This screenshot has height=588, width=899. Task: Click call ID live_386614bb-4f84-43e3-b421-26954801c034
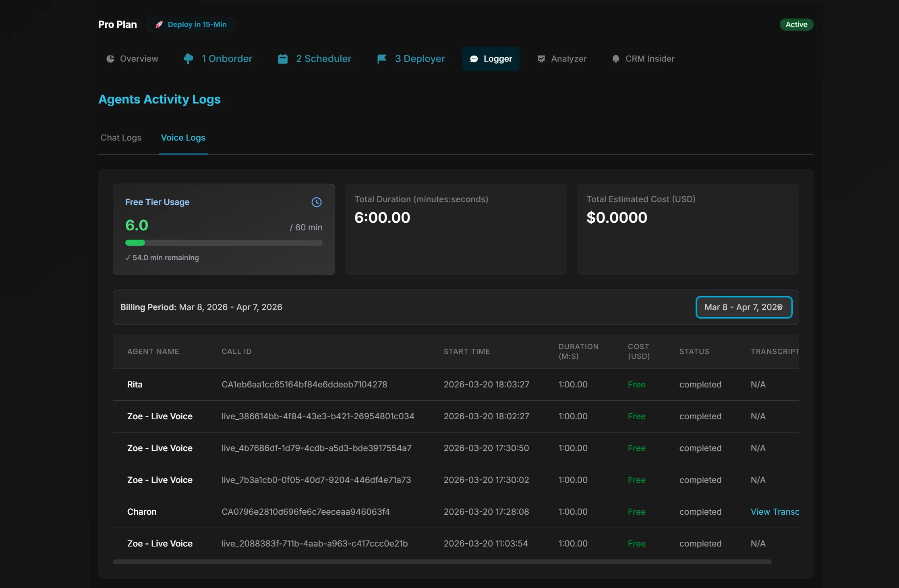(318, 416)
